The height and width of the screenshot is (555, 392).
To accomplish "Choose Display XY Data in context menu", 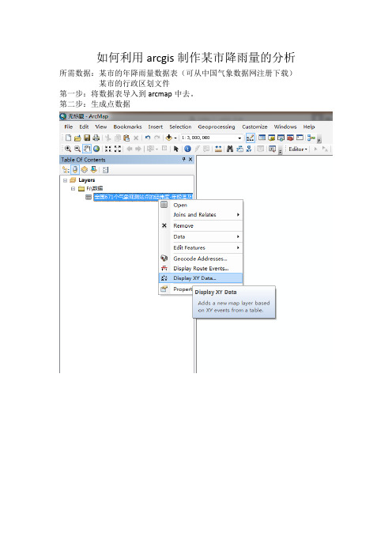I will [201, 278].
